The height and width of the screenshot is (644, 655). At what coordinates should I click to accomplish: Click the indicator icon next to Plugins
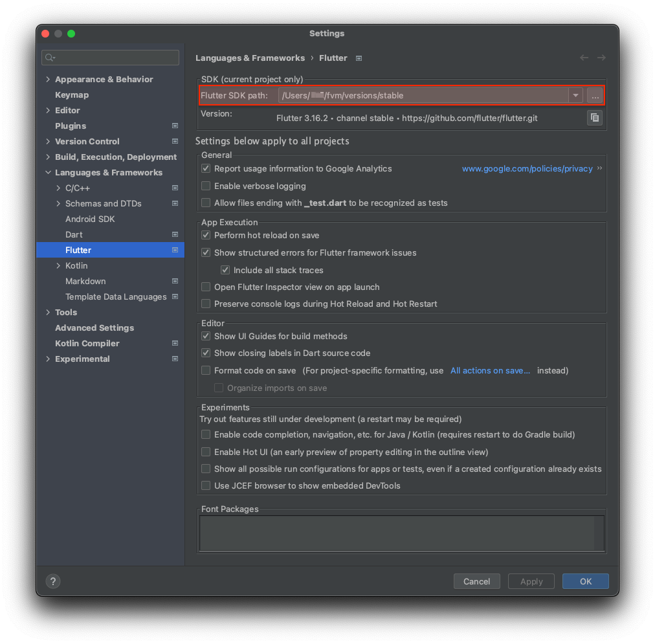coord(175,126)
